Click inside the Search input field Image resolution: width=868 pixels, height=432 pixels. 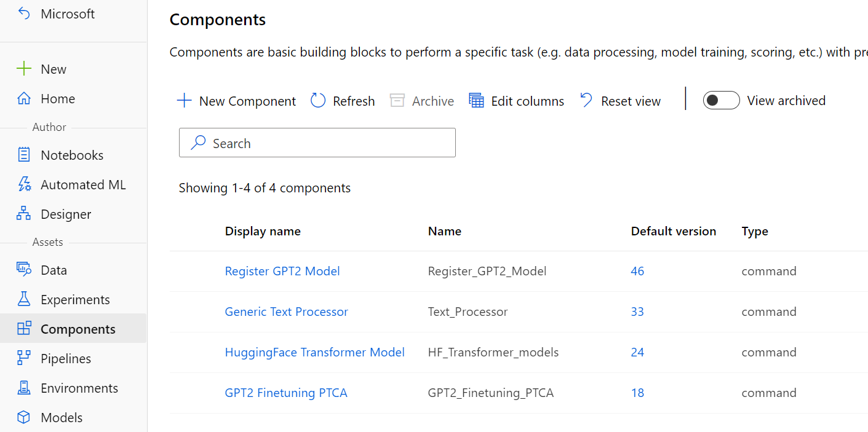pos(317,143)
